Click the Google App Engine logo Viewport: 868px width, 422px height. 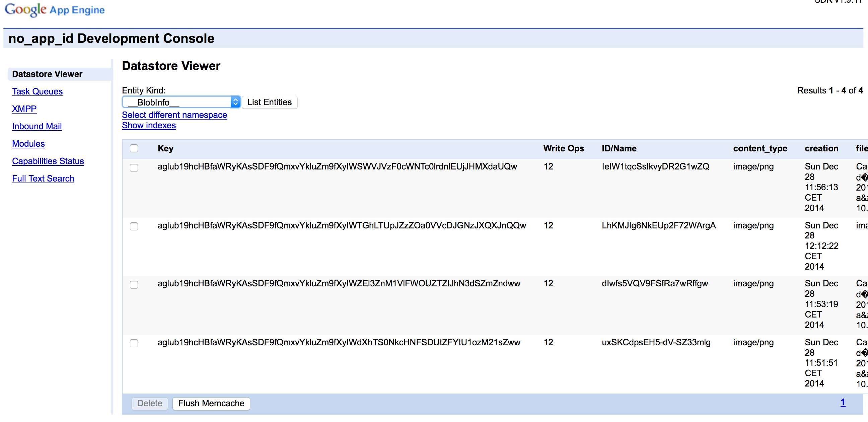tap(55, 10)
